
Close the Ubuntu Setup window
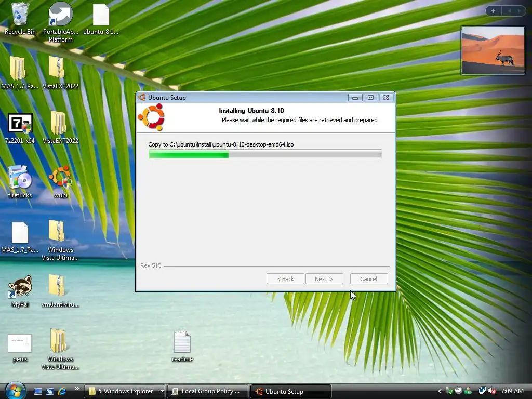[x=386, y=98]
